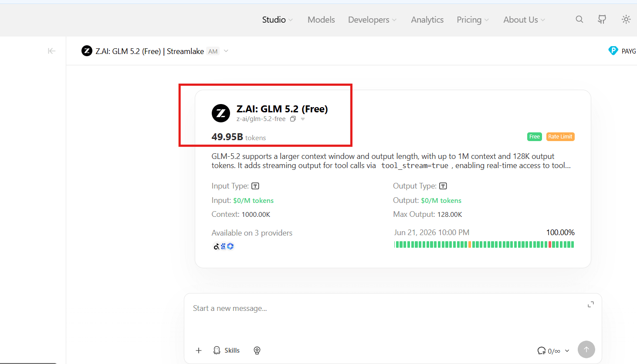Screen dimensions: 637x364
Task: Open the search icon in the top bar
Action: pos(579,19)
